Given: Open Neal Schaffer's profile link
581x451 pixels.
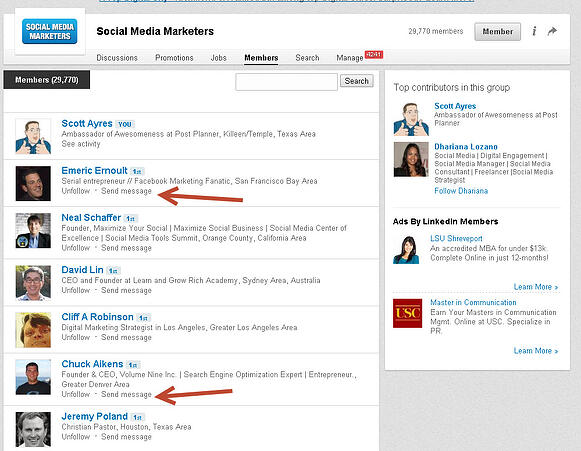Looking at the screenshot, I should (91, 218).
